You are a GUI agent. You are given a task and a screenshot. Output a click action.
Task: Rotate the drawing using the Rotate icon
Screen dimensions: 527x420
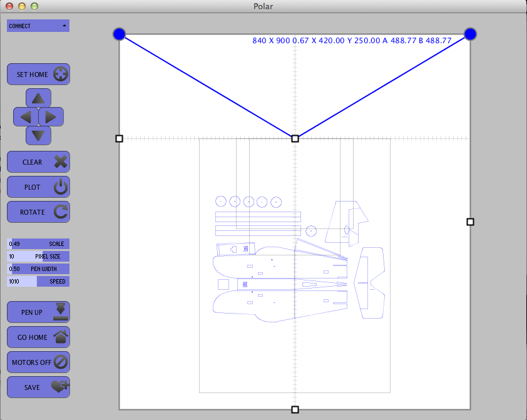(61, 212)
